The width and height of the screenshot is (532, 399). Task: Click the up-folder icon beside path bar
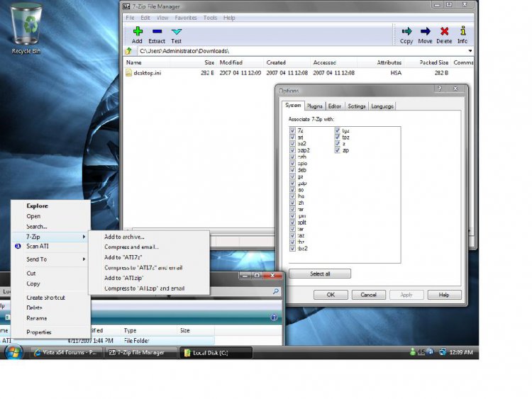128,51
